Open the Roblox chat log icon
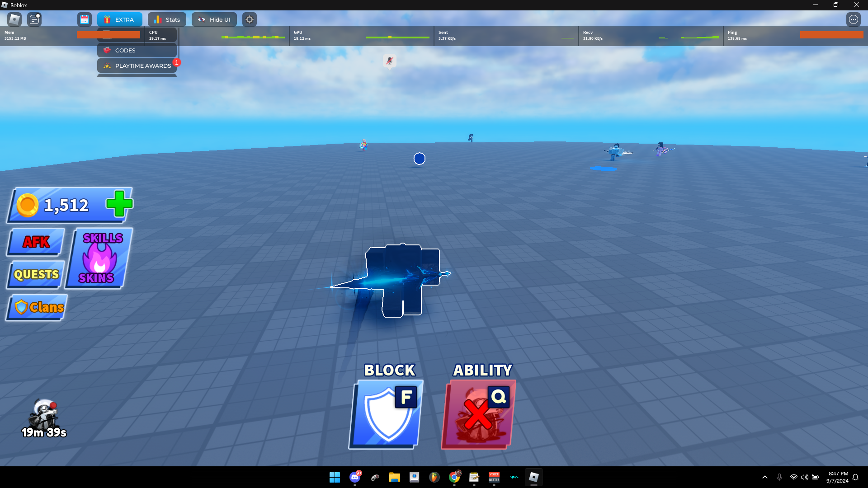Screen dimensions: 868x488 pyautogui.click(x=34, y=19)
